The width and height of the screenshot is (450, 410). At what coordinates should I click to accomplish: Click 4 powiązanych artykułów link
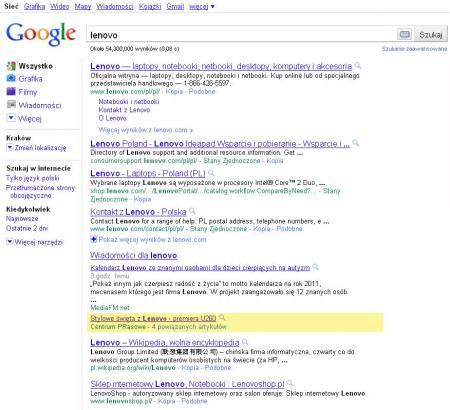(189, 327)
